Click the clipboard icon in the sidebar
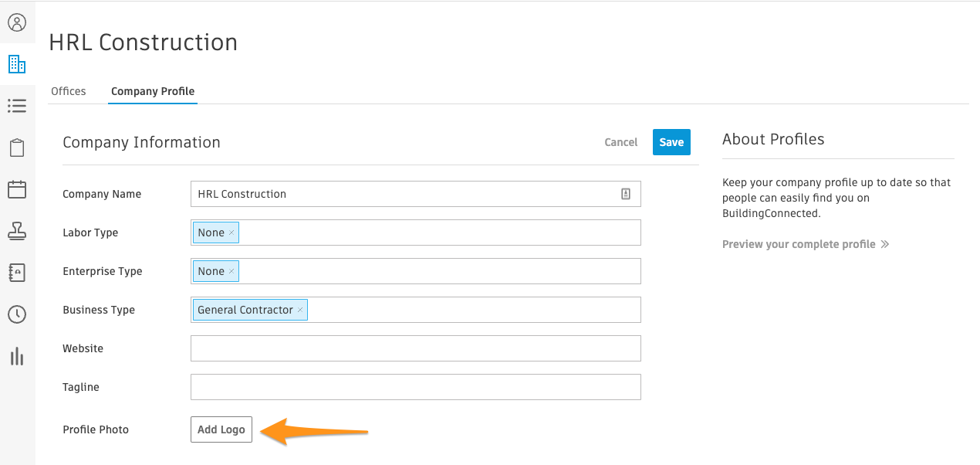Screen dimensions: 980x465 (x=17, y=147)
